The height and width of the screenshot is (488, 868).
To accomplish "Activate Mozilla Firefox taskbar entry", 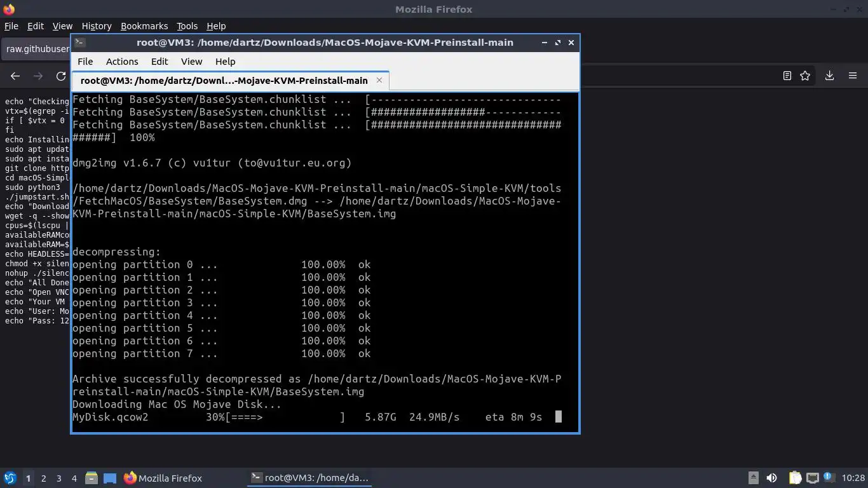I will coord(163,478).
